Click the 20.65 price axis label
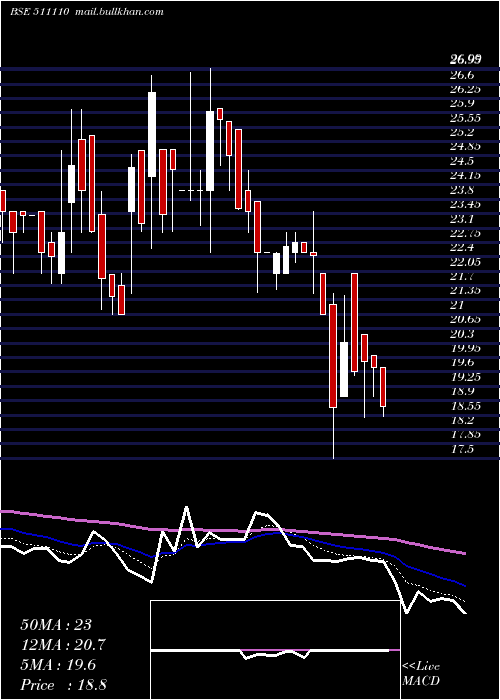 [x=465, y=319]
